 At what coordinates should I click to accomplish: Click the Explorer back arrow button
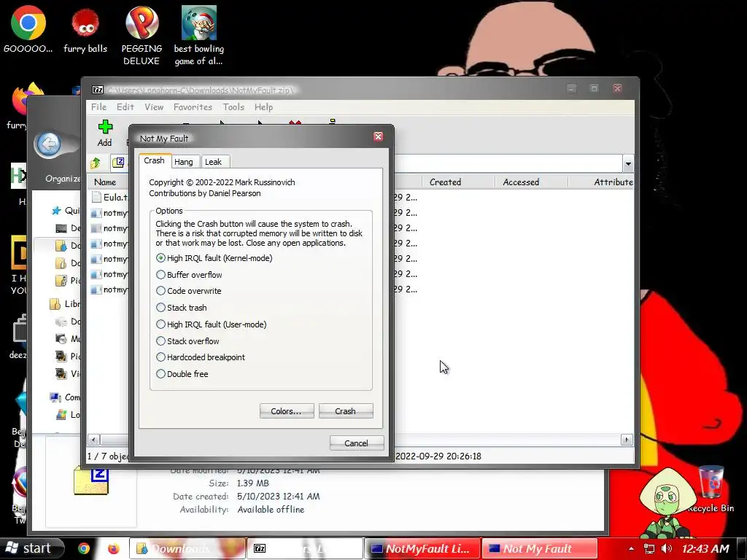tap(49, 144)
